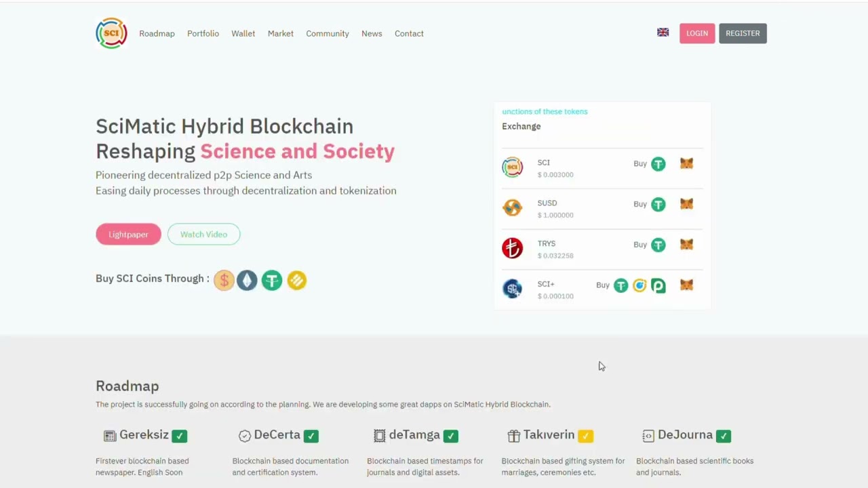Image resolution: width=868 pixels, height=488 pixels.
Task: Buy SCI+ with the Tether icon
Action: (621, 286)
